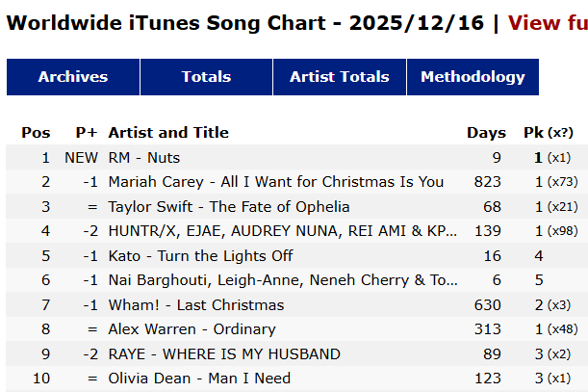Click the 'Pos' column header
This screenshot has height=392, width=588.
pyautogui.click(x=36, y=132)
